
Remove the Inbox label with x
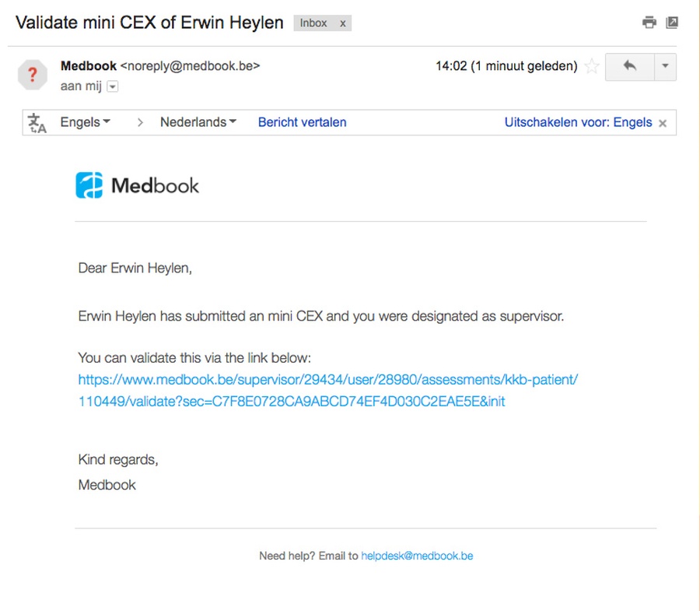[x=342, y=23]
